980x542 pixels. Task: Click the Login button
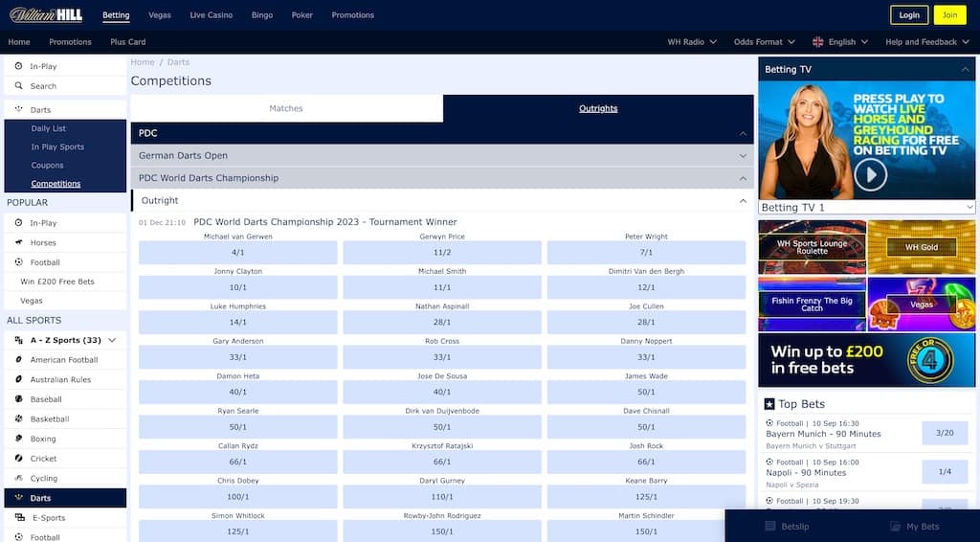[x=909, y=15]
